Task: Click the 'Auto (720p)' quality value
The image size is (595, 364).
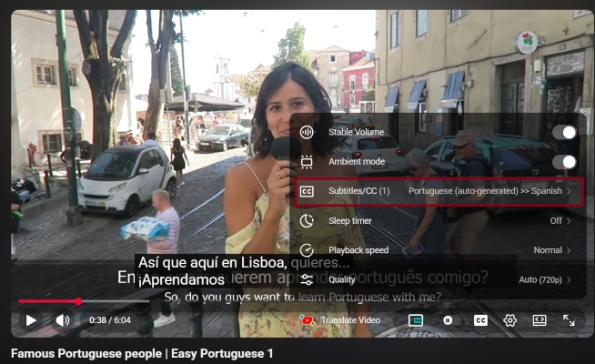Action: click(x=540, y=279)
